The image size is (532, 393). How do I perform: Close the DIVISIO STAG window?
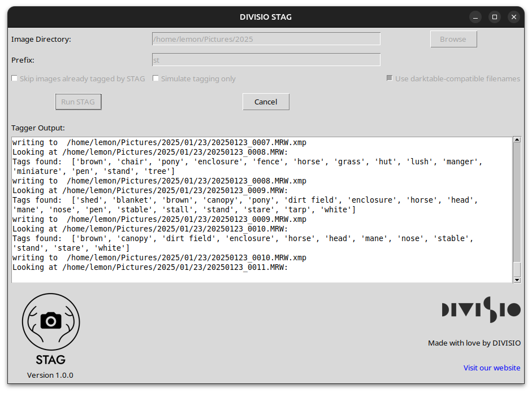(514, 17)
